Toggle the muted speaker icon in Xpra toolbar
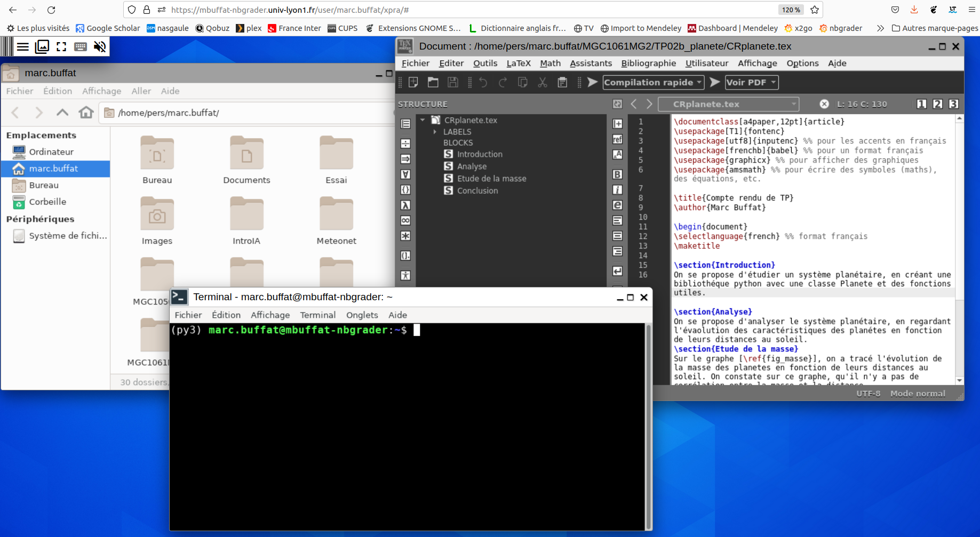980x537 pixels. (x=100, y=47)
